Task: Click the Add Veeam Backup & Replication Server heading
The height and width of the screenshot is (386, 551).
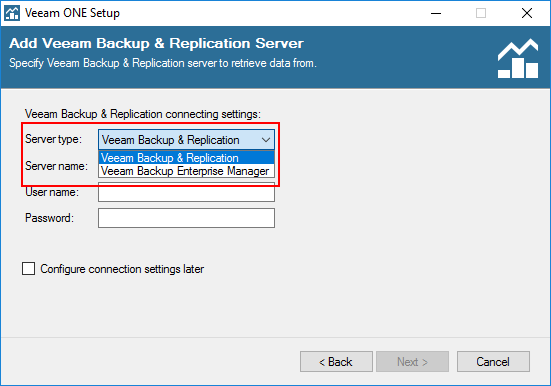Action: coord(156,44)
